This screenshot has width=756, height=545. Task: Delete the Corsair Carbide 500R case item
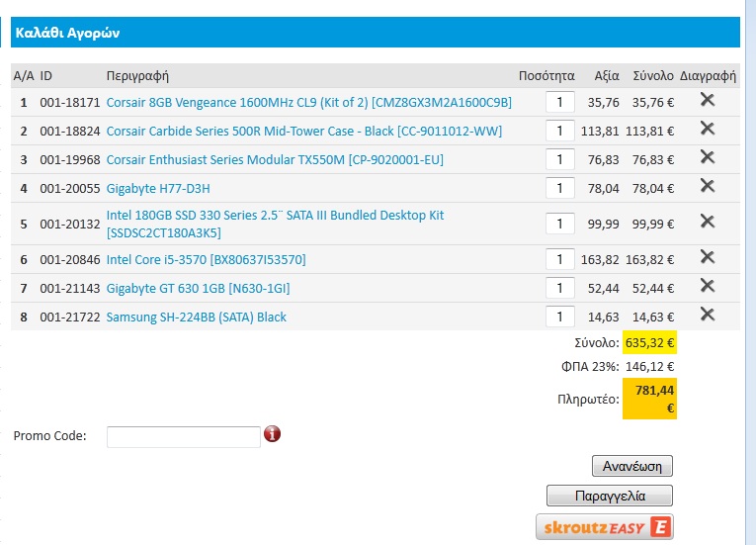tap(708, 129)
